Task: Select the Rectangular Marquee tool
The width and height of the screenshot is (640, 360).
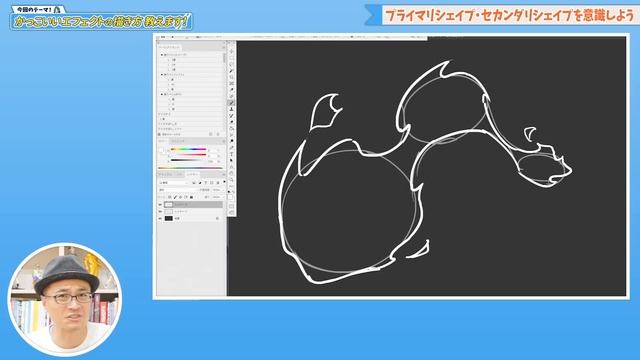Action: [x=231, y=58]
